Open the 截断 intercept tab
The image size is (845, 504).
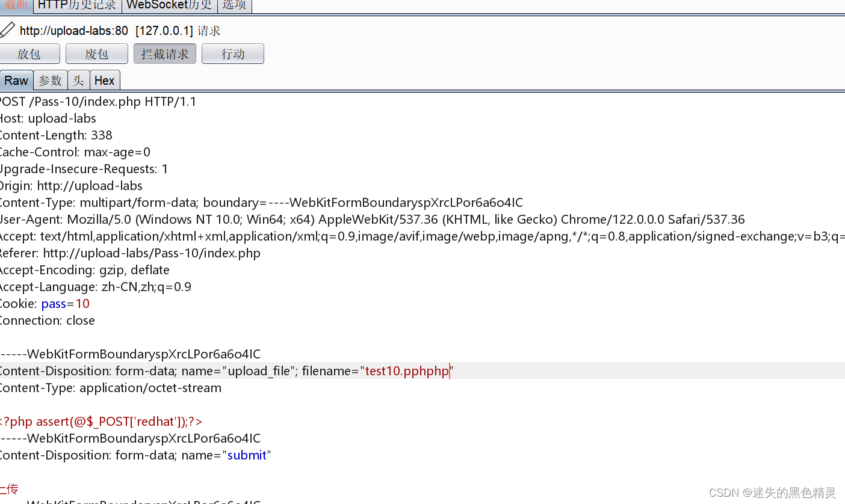click(x=16, y=5)
